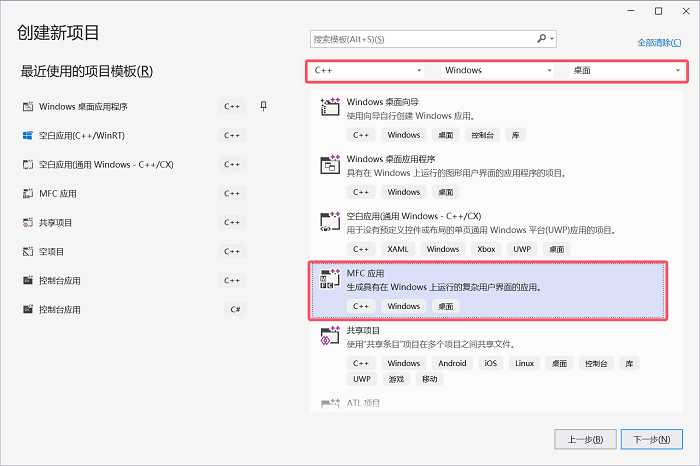Image resolution: width=700 pixels, height=466 pixels.
Task: Click the Linux tag under 共享项目
Action: (525, 363)
